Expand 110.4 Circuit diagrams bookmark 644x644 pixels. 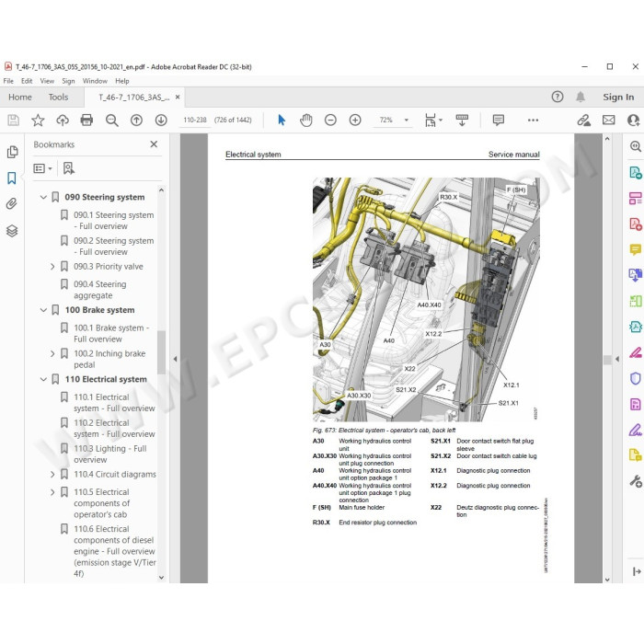(x=52, y=475)
